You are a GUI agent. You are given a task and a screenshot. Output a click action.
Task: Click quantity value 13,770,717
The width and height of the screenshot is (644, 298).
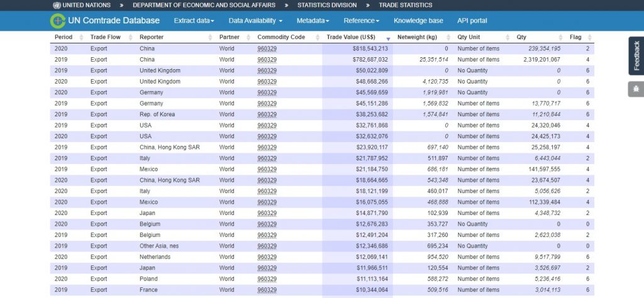[546, 104]
